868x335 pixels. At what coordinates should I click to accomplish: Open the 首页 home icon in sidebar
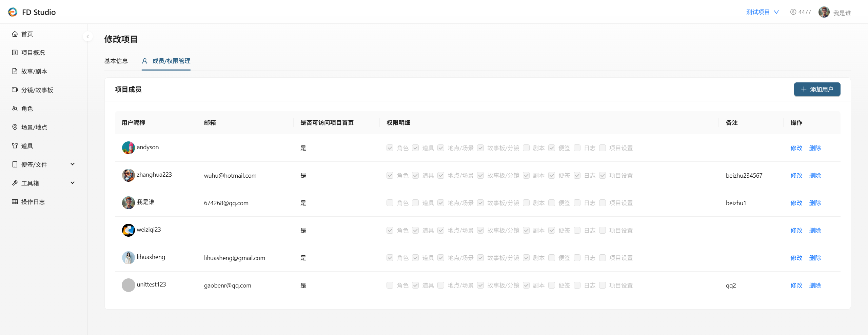point(15,34)
